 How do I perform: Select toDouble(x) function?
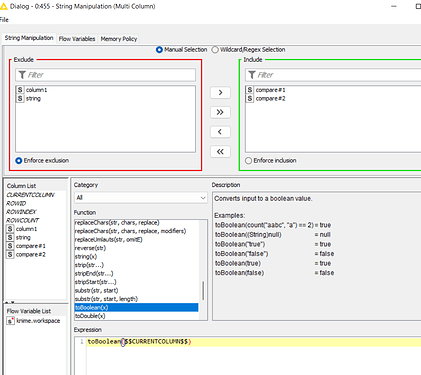pyautogui.click(x=90, y=316)
